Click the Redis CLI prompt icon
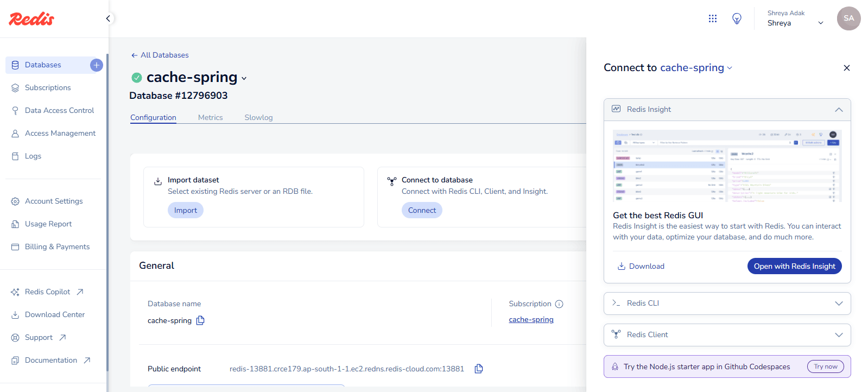This screenshot has height=392, width=868. pyautogui.click(x=616, y=303)
